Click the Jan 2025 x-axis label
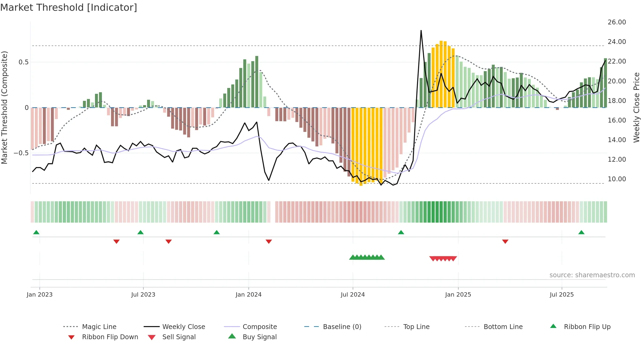 458,294
